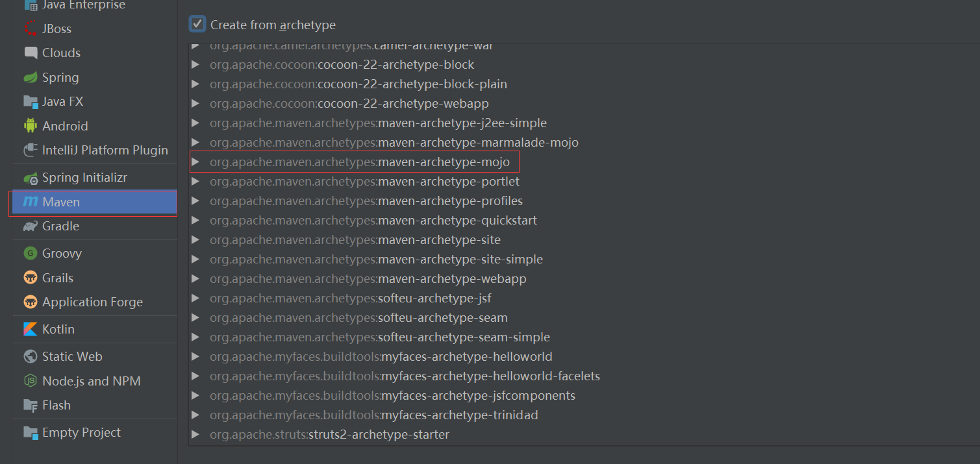Click the Node.js and NPM icon
The width and height of the screenshot is (980, 464).
(x=31, y=381)
